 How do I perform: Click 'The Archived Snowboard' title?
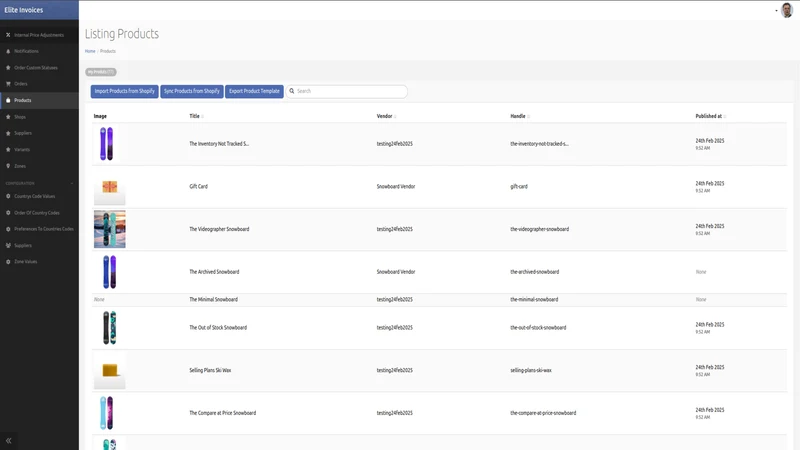pyautogui.click(x=214, y=272)
